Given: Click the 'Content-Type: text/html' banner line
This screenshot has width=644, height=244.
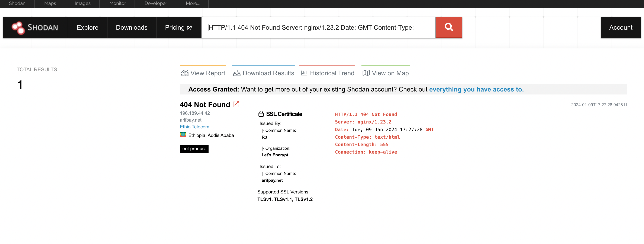Looking at the screenshot, I should 367,137.
